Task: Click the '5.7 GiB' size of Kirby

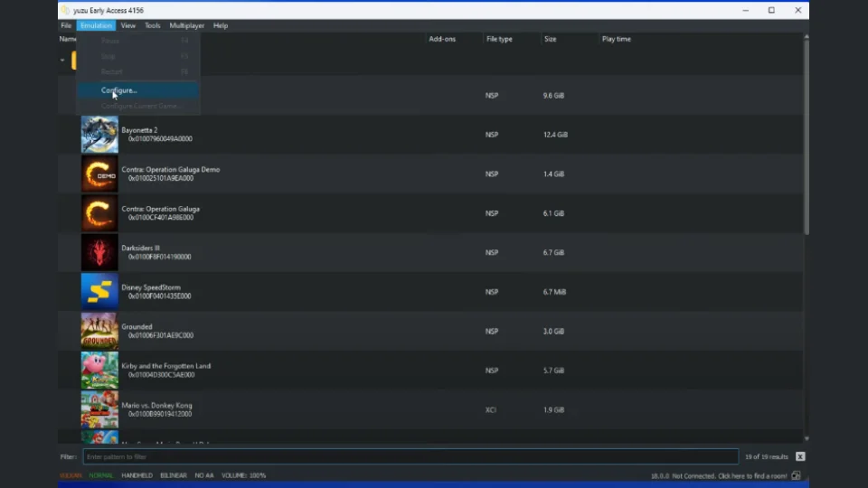Action: click(x=553, y=371)
